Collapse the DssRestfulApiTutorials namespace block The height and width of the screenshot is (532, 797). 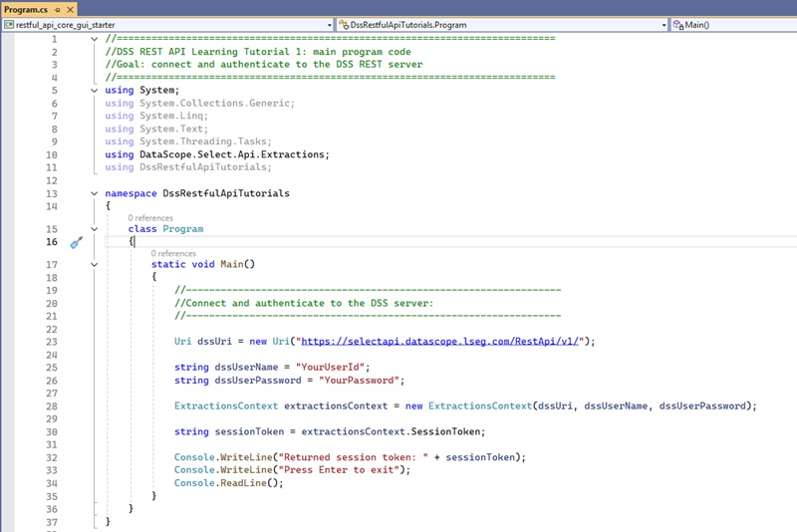point(95,193)
